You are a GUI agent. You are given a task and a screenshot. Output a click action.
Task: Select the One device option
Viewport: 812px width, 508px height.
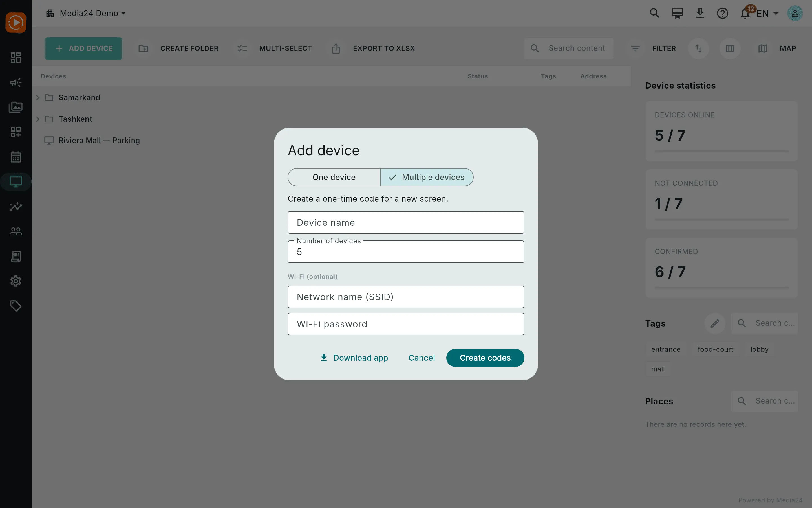(x=334, y=177)
